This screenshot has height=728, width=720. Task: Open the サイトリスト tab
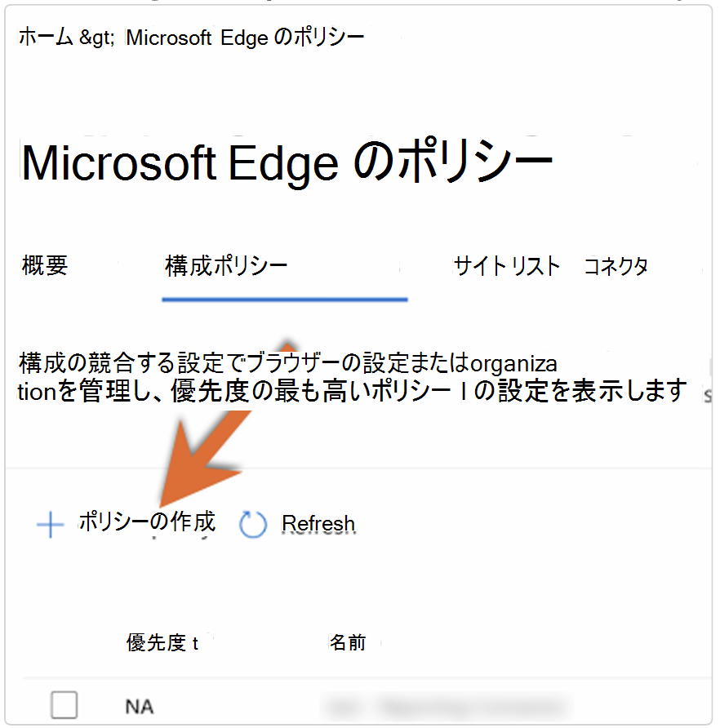(x=506, y=265)
